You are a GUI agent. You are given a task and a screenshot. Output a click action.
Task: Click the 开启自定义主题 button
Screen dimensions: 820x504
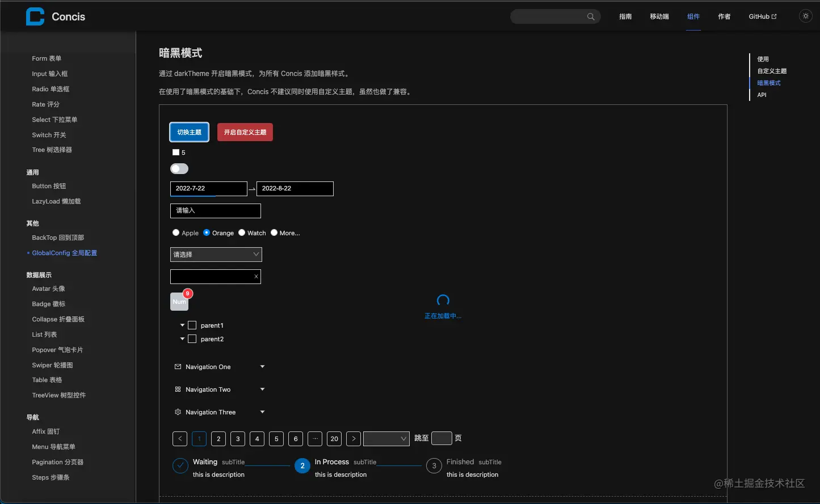click(x=245, y=132)
